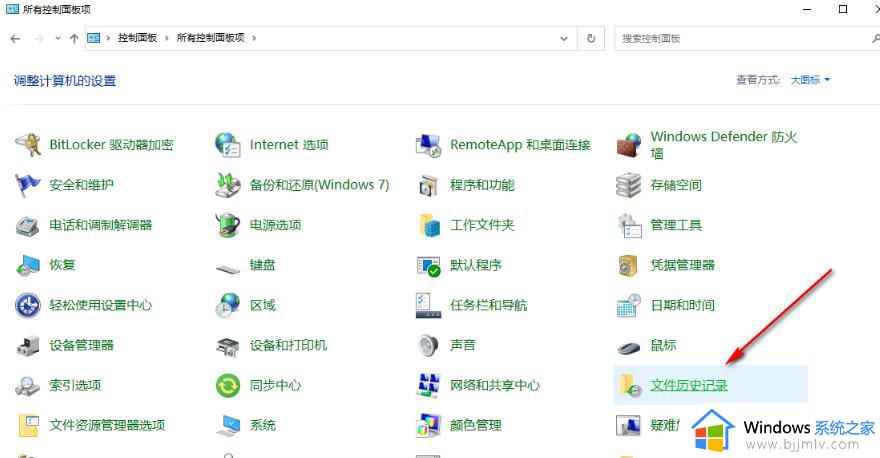Expand chevron after 所有控制面板项 breadcrumb
Image resolution: width=880 pixels, height=458 pixels.
(254, 38)
